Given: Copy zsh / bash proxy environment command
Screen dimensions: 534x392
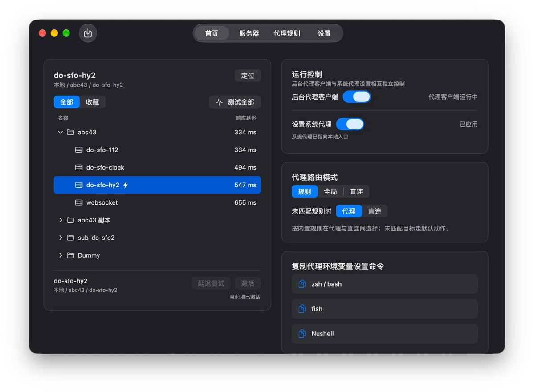Looking at the screenshot, I should 385,284.
